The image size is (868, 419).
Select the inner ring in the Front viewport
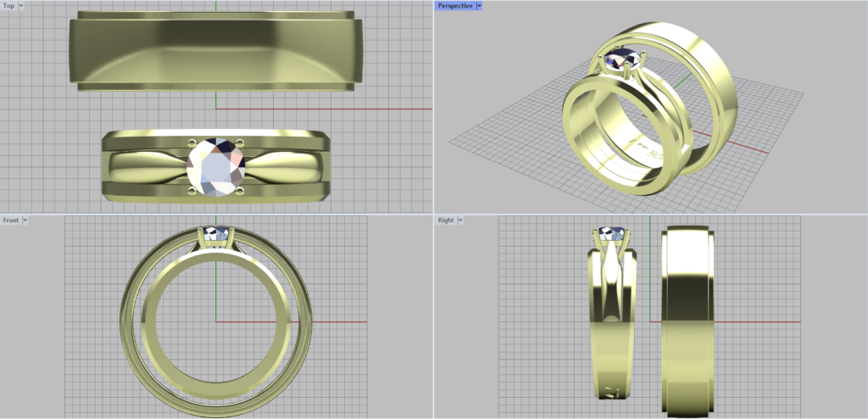[x=216, y=326]
